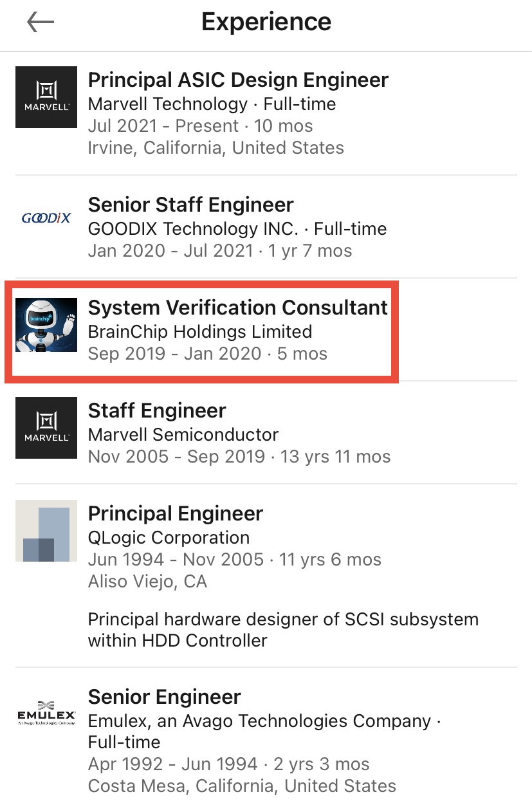Viewport: 532px width, 810px height.
Task: Tap BrainChip Holdings Limited company name
Action: 200,332
